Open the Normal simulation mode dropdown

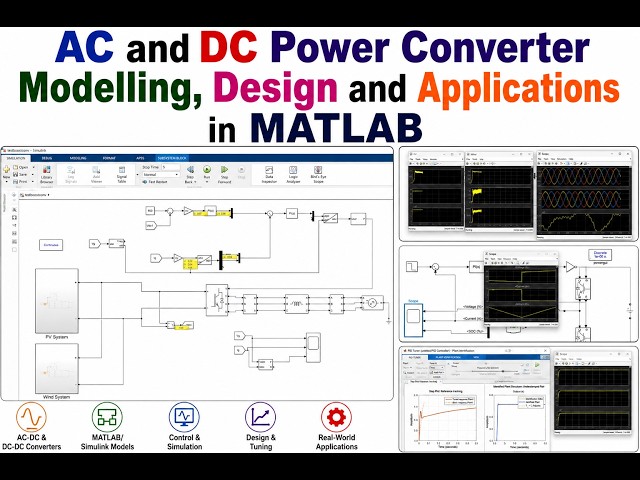[x=161, y=174]
